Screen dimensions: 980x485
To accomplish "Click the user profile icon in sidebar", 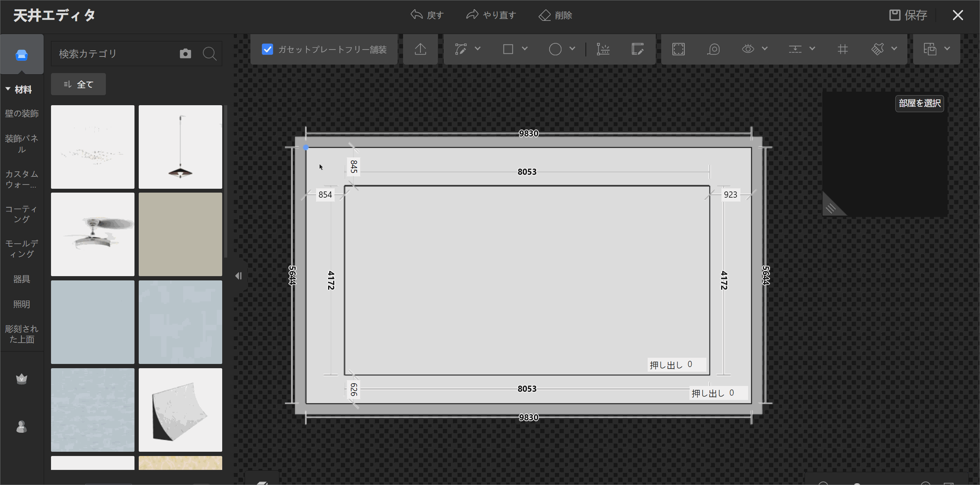I will (22, 427).
